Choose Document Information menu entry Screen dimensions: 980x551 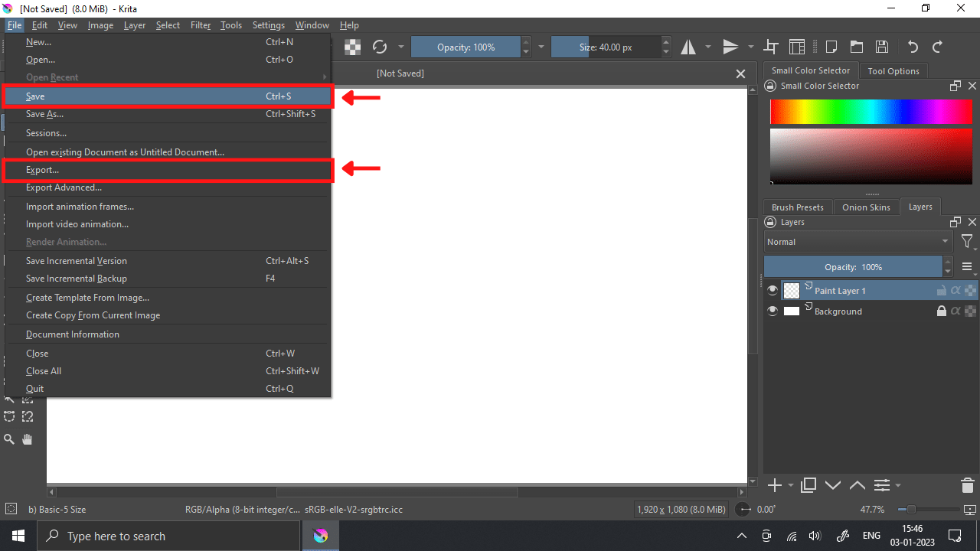(167, 334)
